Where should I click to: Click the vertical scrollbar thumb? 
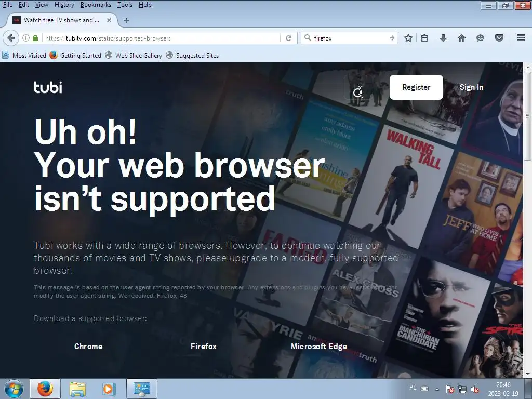coord(528,115)
